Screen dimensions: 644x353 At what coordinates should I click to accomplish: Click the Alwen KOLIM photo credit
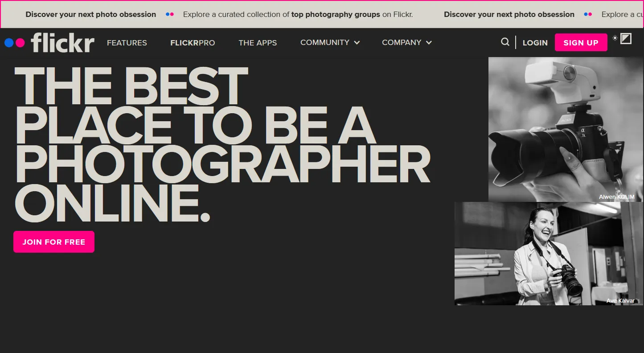[617, 196]
